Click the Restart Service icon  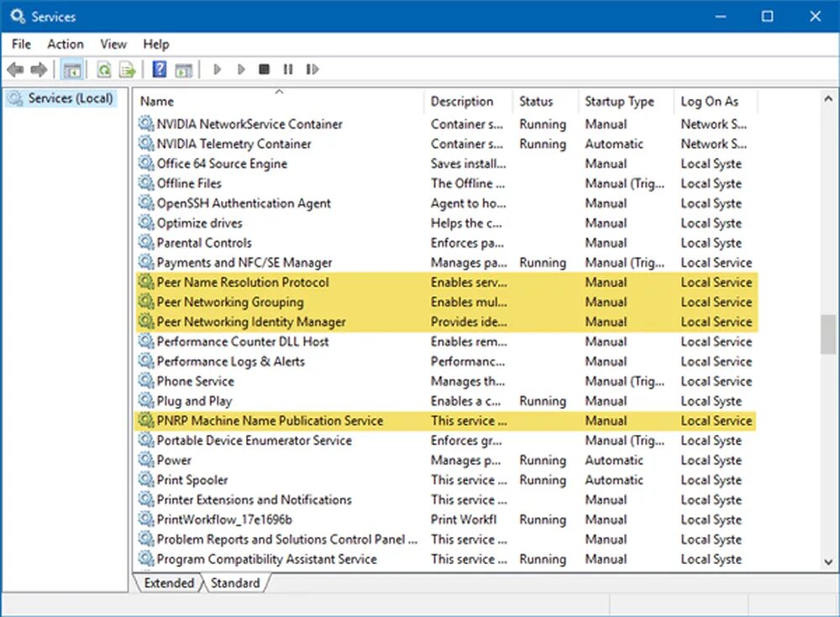312,69
